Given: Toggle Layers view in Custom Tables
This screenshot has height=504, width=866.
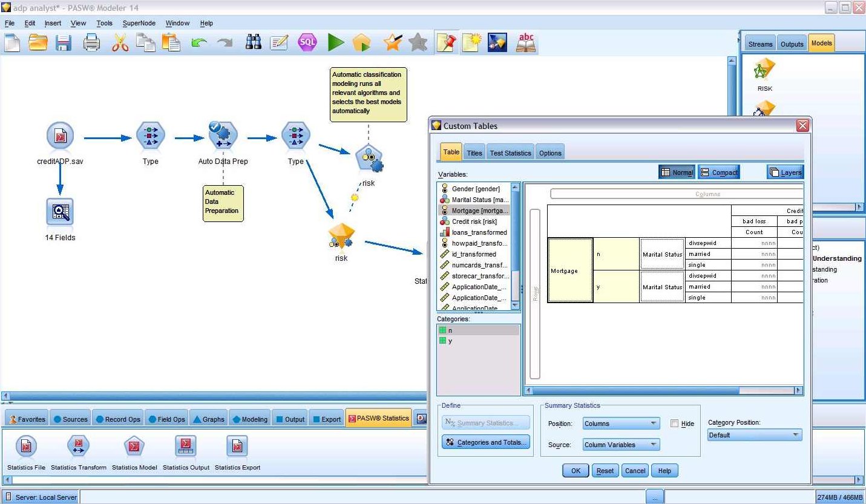Looking at the screenshot, I should pos(785,172).
